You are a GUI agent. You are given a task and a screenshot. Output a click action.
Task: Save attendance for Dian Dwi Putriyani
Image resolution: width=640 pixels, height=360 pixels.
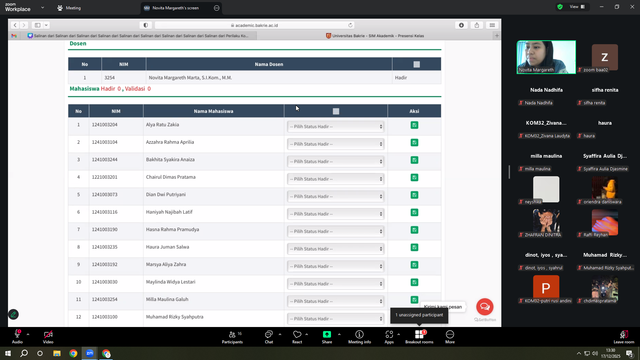[414, 195]
